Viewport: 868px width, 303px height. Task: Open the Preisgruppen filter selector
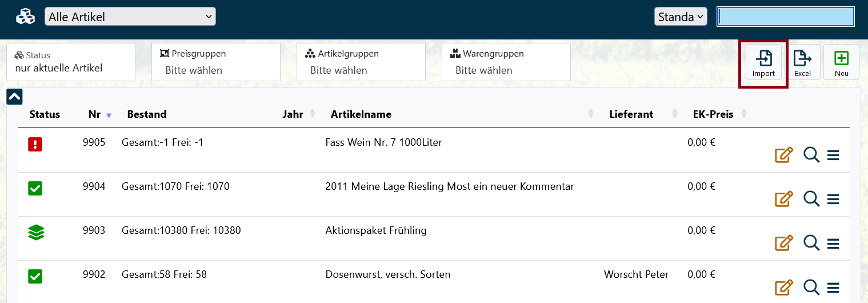coord(216,62)
